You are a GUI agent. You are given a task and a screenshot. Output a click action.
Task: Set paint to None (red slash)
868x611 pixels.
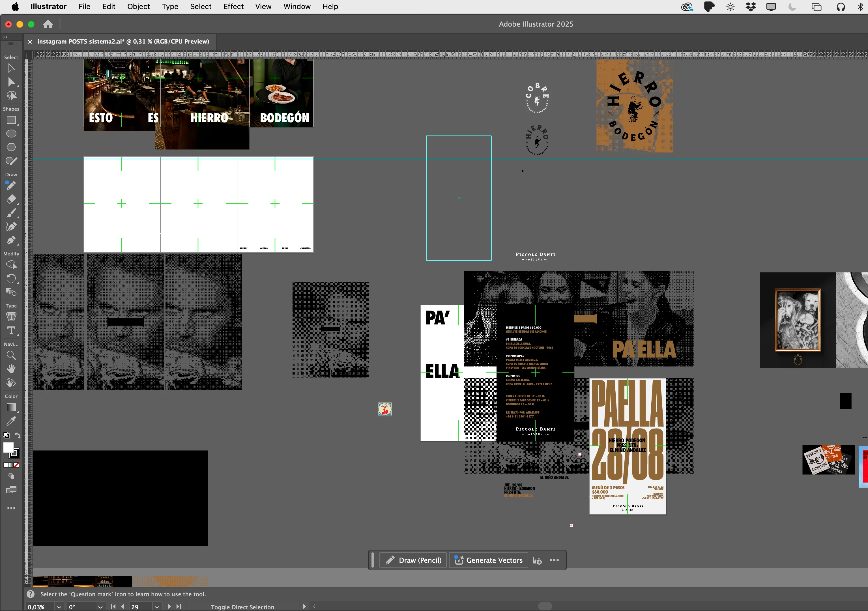click(17, 465)
